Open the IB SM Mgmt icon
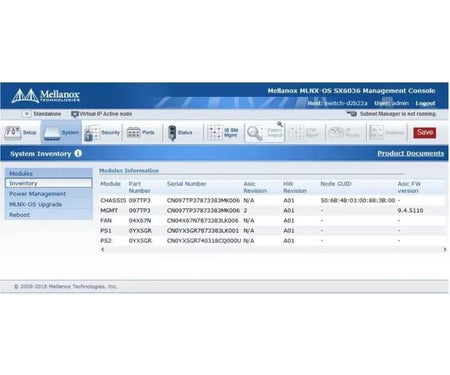The height and width of the screenshot is (375, 450). pyautogui.click(x=215, y=133)
